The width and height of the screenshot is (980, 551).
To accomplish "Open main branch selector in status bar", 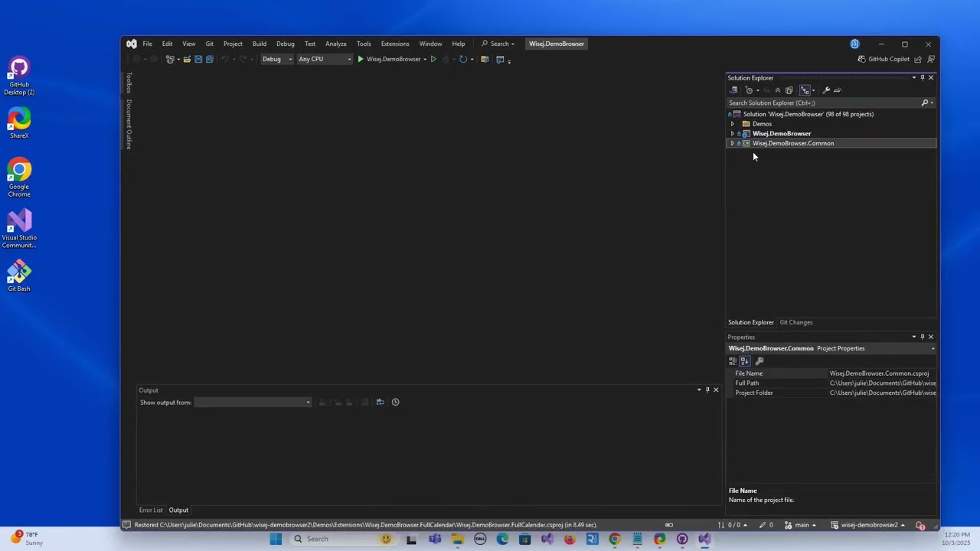I will [x=801, y=525].
